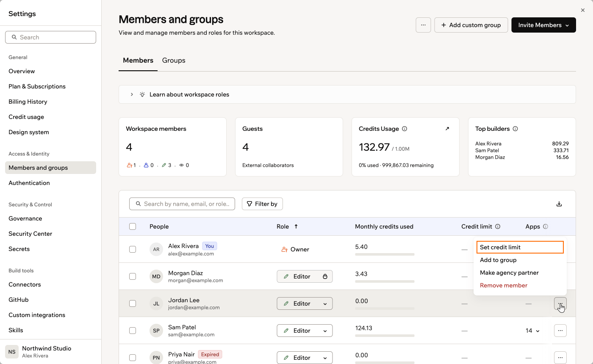Select Add to group menu item
The image size is (593, 364).
520,260
